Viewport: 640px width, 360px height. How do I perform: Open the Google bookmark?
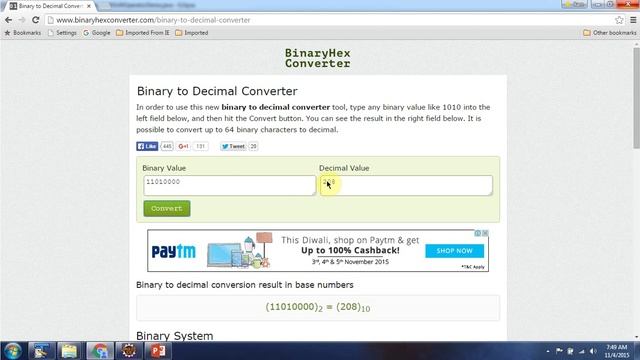pyautogui.click(x=97, y=33)
